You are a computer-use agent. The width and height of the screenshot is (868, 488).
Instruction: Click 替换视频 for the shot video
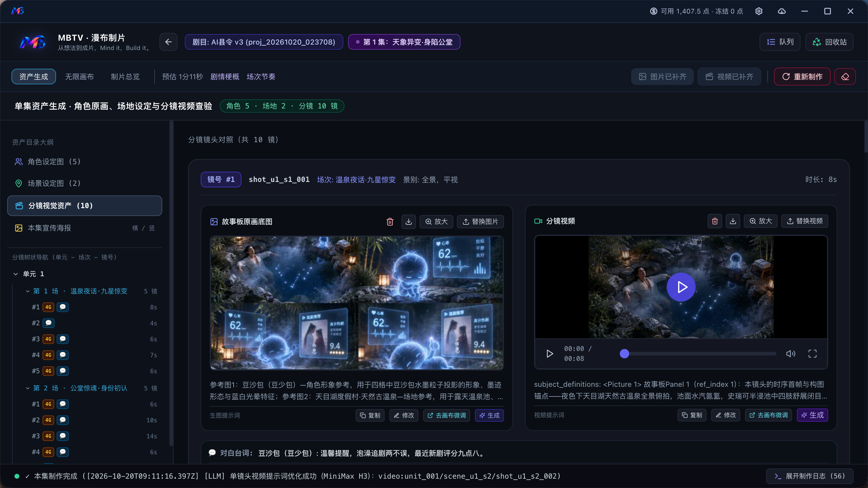pos(804,221)
